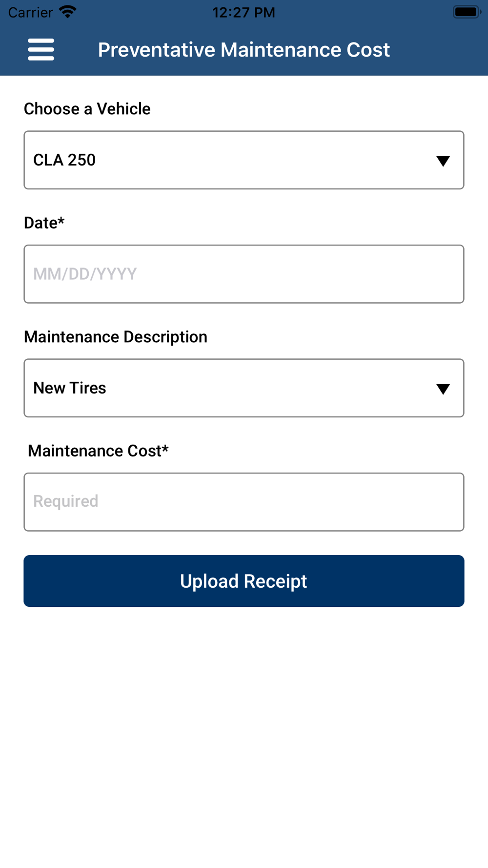The width and height of the screenshot is (488, 868).
Task: Select the CLA 250 text value
Action: tap(64, 160)
